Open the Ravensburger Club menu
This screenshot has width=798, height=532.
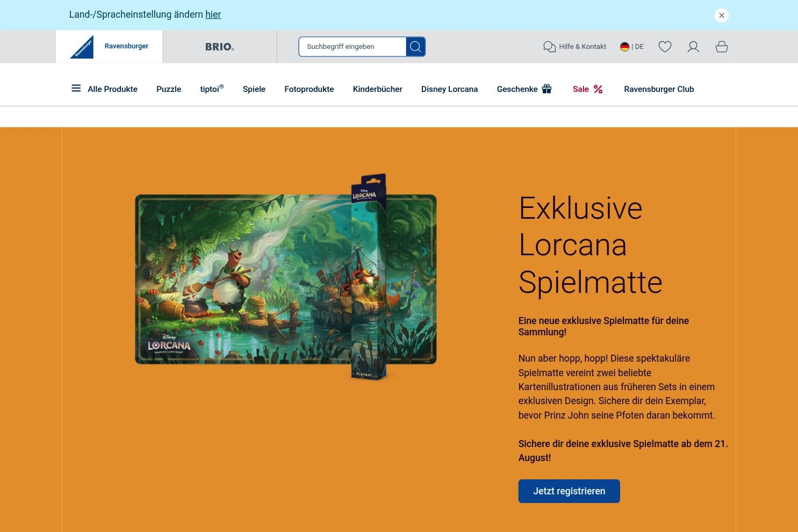coord(659,89)
